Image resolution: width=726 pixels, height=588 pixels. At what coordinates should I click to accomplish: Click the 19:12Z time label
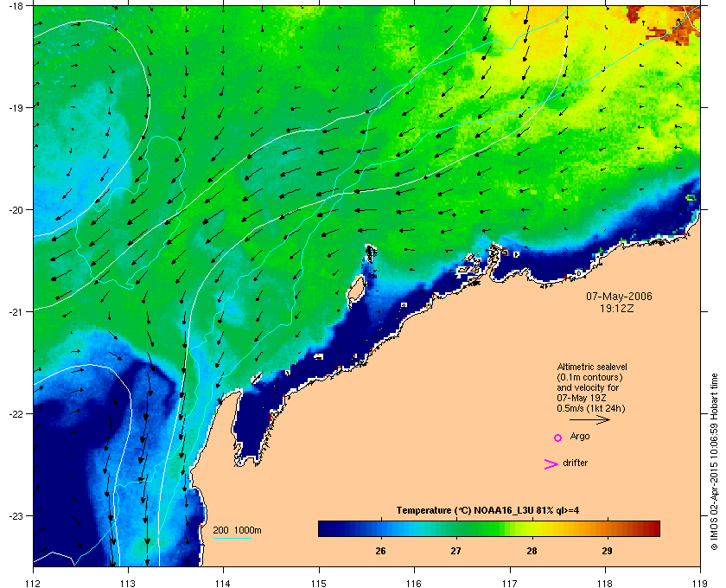(x=617, y=308)
